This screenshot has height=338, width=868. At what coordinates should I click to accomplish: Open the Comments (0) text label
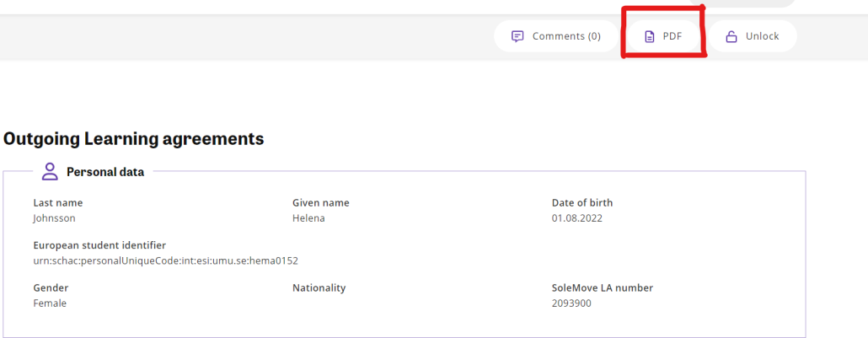pos(566,36)
